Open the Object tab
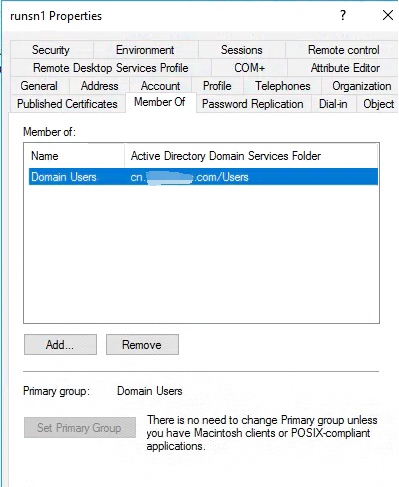The height and width of the screenshot is (487, 399). pos(378,104)
